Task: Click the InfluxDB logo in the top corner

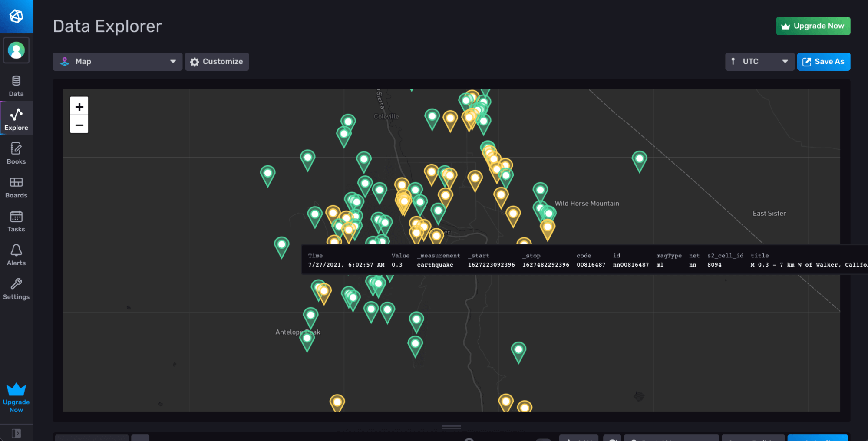Action: 16,16
